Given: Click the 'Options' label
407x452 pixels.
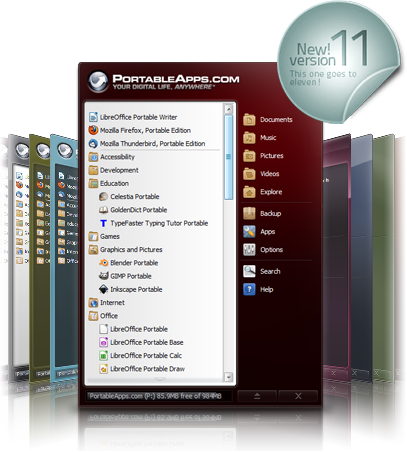Looking at the screenshot, I should click(271, 250).
